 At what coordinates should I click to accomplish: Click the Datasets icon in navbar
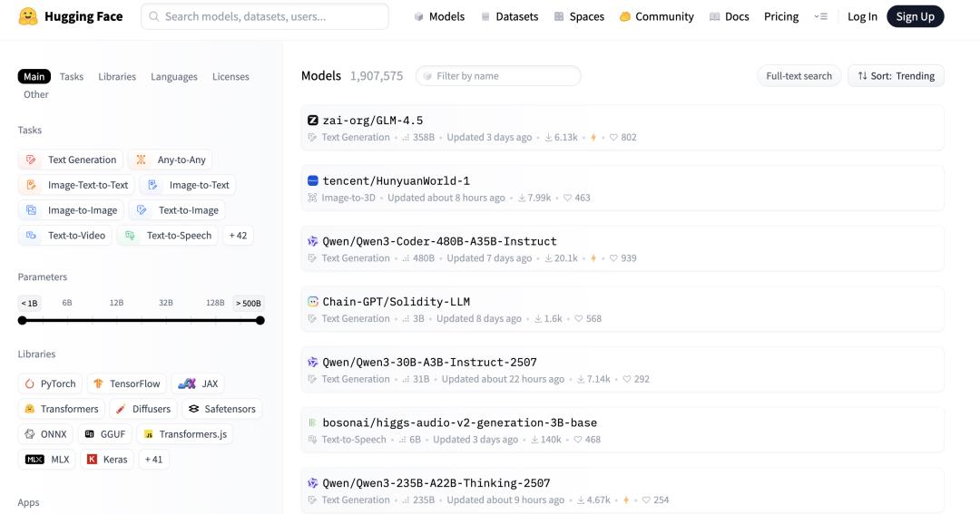pyautogui.click(x=485, y=17)
